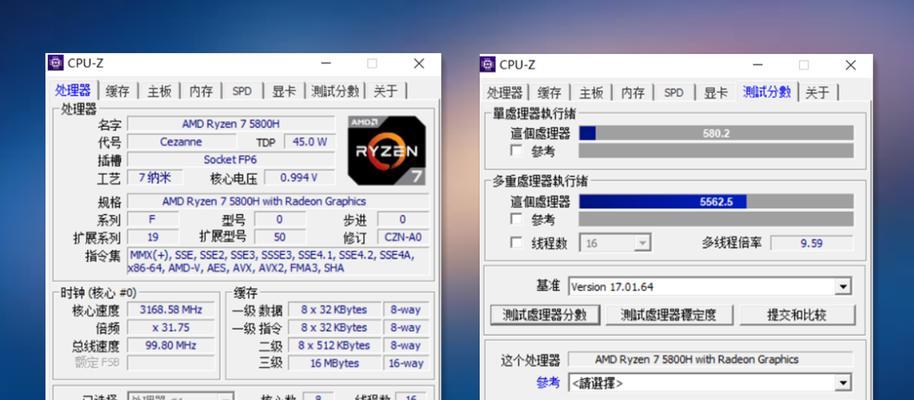The height and width of the screenshot is (400, 914).
Task: Open 測試分數 tab in the processor window
Action: coord(335,92)
